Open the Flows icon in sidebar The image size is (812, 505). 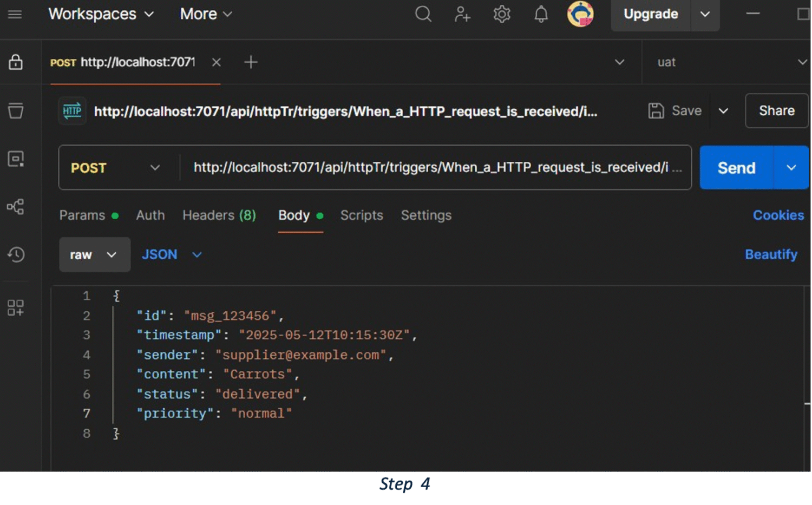click(x=16, y=207)
